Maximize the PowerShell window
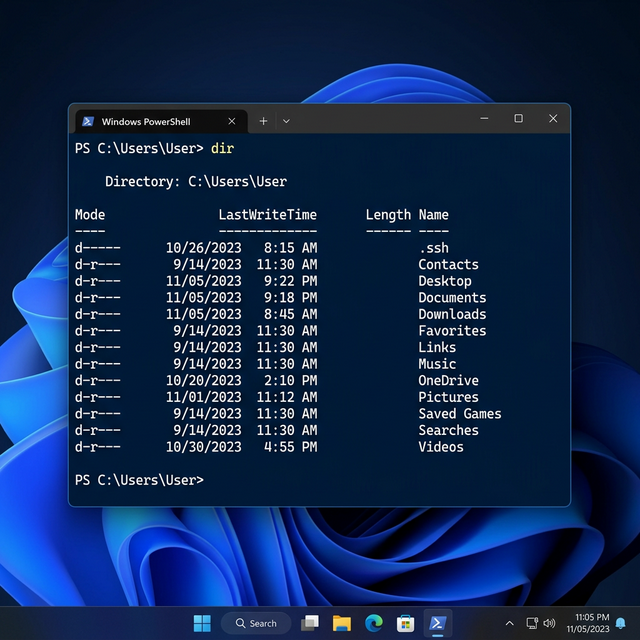This screenshot has height=640, width=640. tap(518, 118)
